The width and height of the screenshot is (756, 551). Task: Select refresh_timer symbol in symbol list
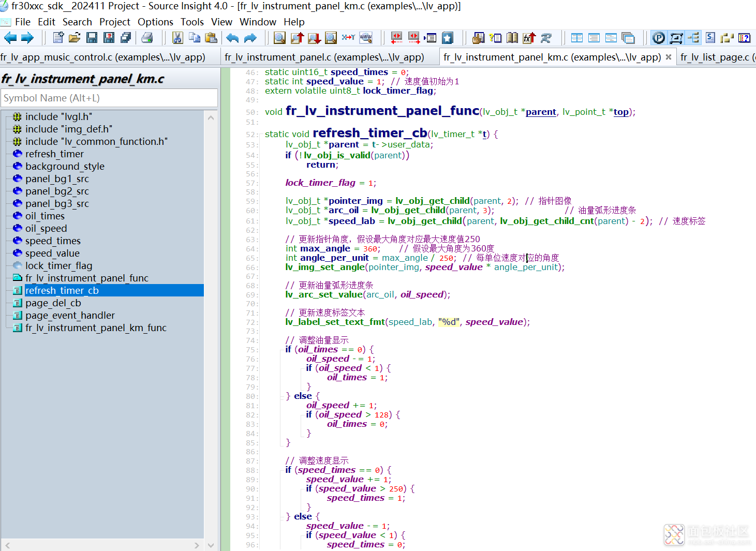point(54,154)
